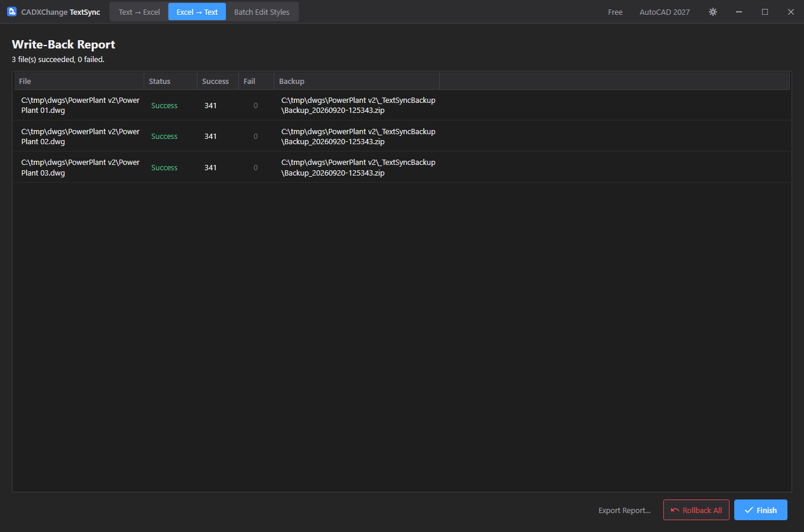Select the Power Plant 02.dwg file path
This screenshot has width=804, height=532.
[80, 137]
